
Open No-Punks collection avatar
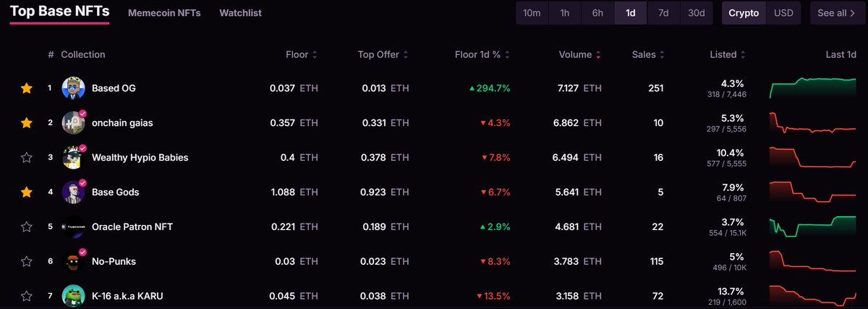(74, 261)
